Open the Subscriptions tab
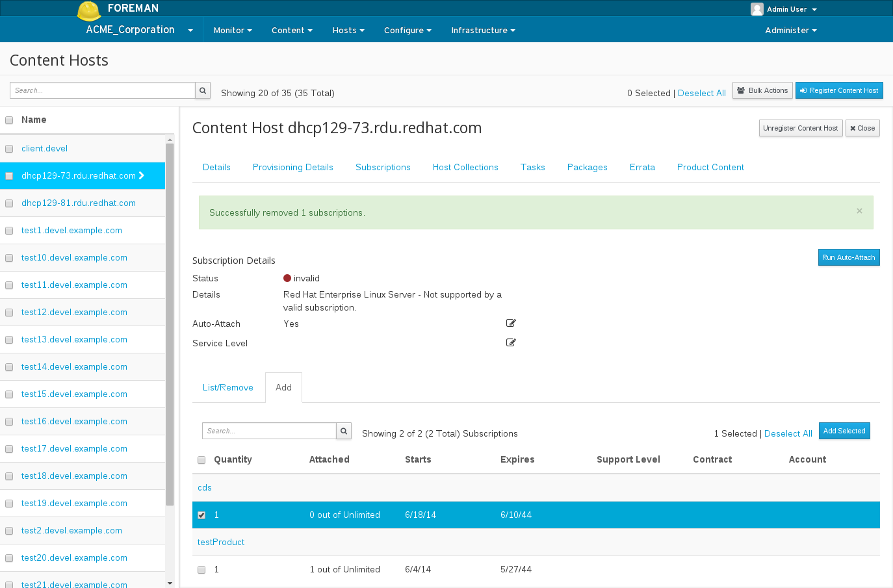 (383, 167)
